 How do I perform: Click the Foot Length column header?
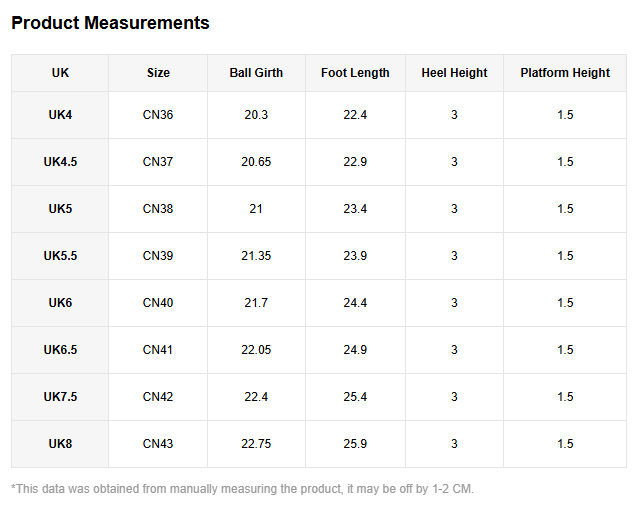tap(355, 73)
